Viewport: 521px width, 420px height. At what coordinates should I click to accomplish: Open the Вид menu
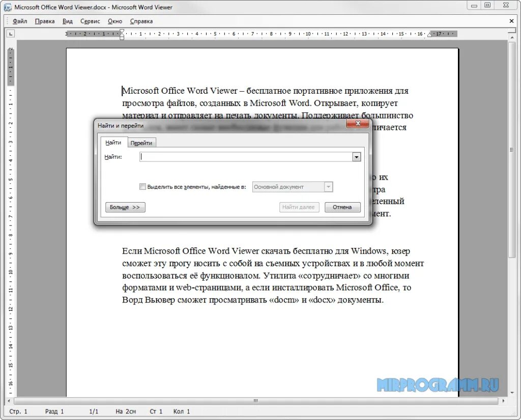coord(68,21)
